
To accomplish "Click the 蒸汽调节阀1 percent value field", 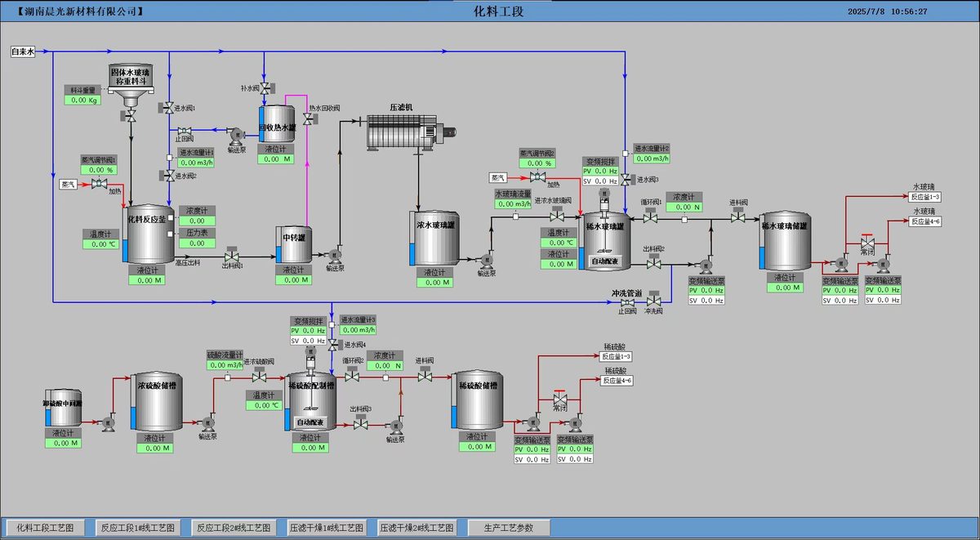I will pyautogui.click(x=99, y=170).
